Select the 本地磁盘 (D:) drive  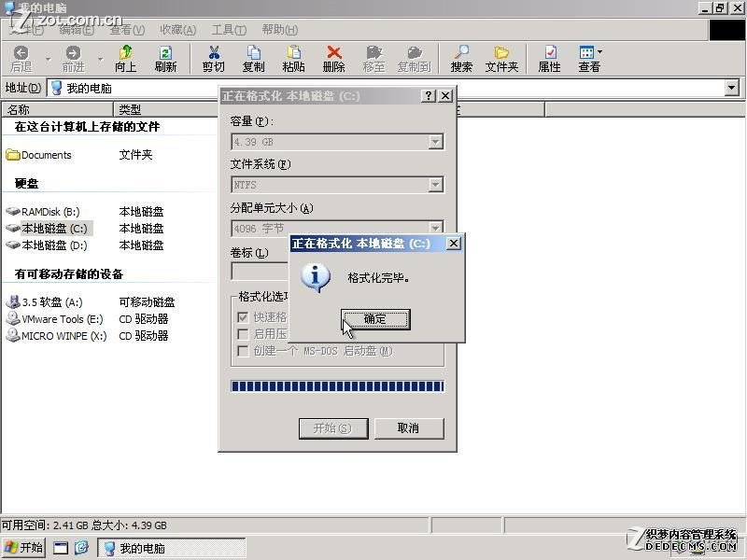[47, 245]
